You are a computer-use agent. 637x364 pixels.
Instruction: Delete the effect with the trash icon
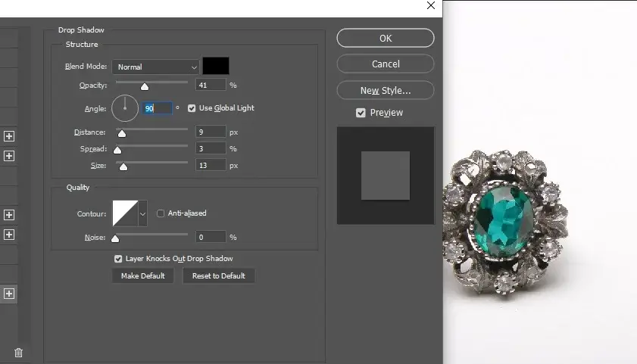18,353
